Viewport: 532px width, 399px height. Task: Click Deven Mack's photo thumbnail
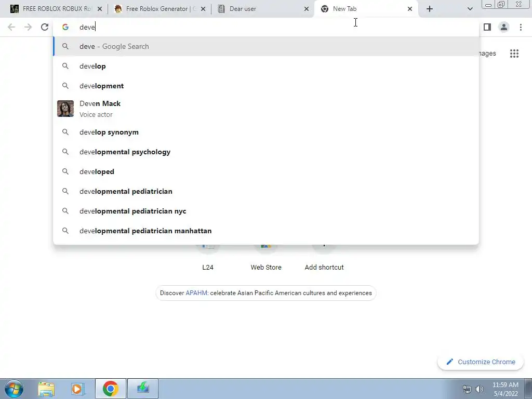(65, 109)
